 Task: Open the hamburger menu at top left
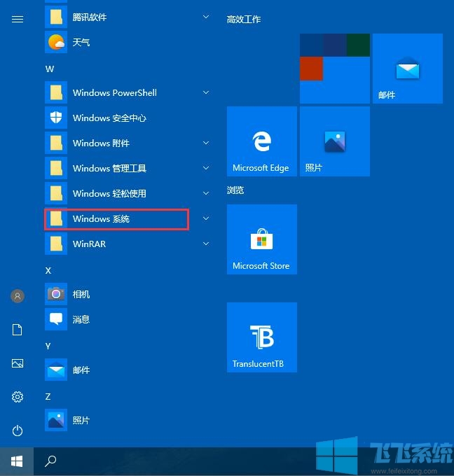click(x=18, y=20)
